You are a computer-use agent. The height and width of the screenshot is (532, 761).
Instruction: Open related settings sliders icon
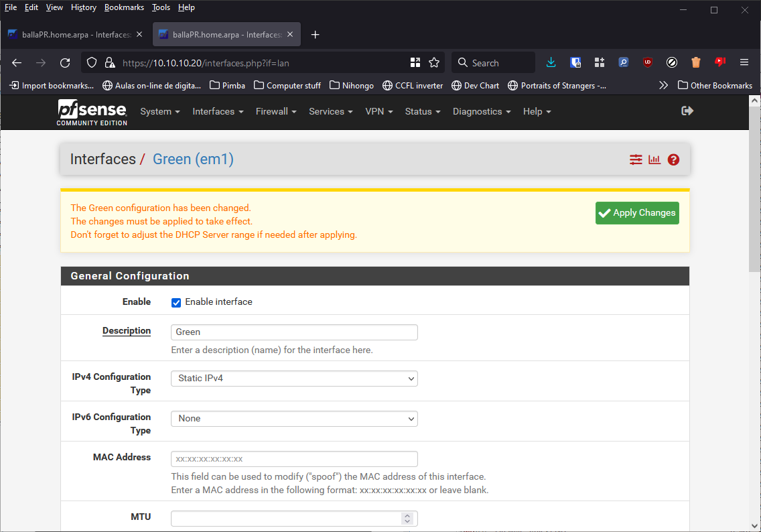pos(636,159)
